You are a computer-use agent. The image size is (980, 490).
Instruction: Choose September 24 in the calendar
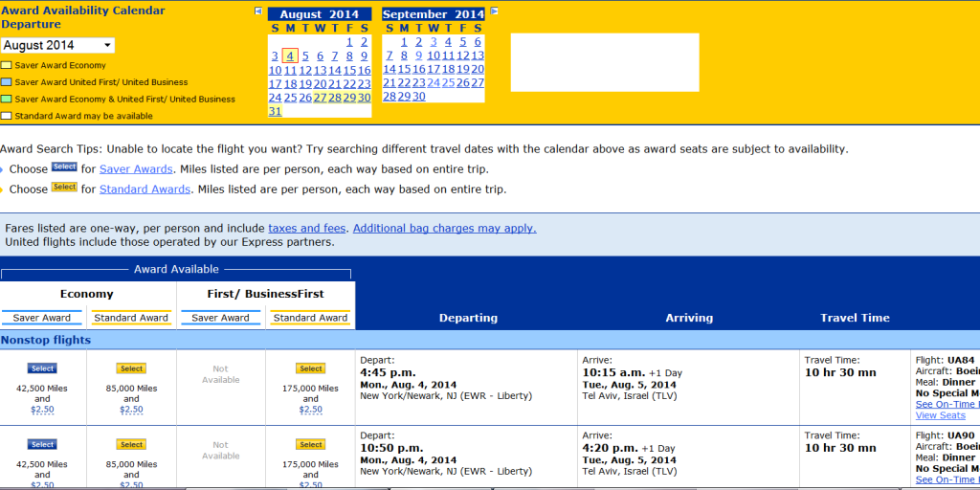pyautogui.click(x=434, y=83)
